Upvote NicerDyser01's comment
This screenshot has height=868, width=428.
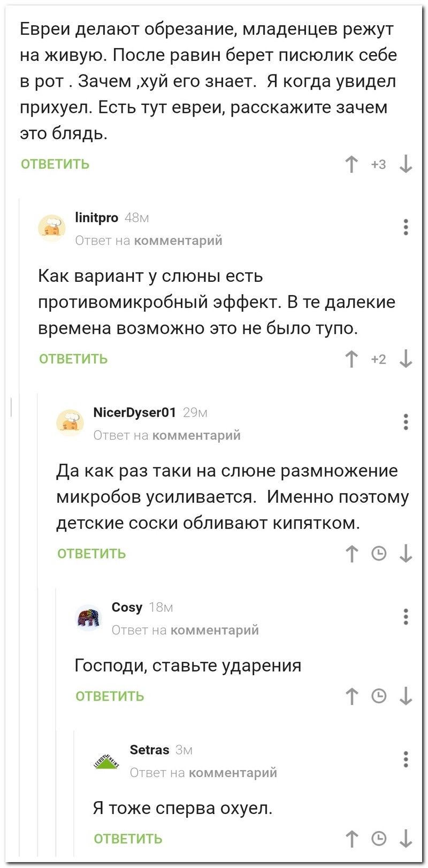[x=351, y=554]
